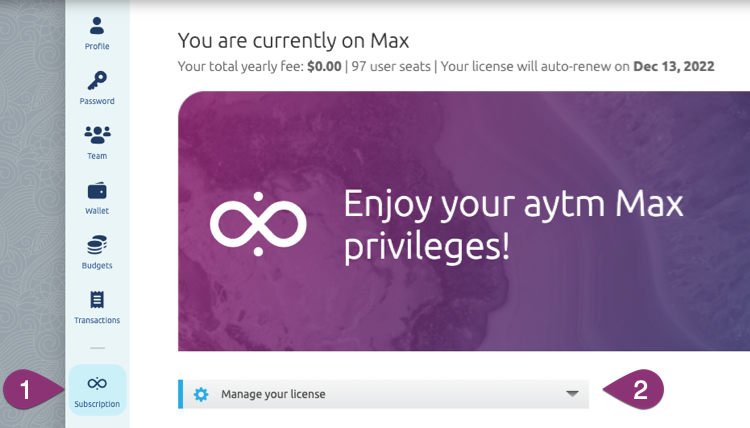750x428 pixels.
Task: Click the Budgets text label
Action: click(97, 265)
